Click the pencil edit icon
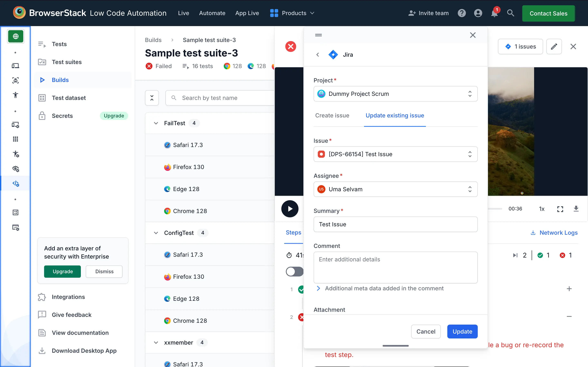588x367 pixels. point(554,46)
